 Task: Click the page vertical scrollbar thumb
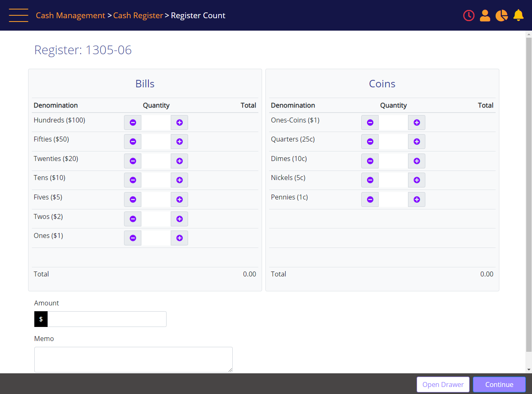(x=529, y=194)
